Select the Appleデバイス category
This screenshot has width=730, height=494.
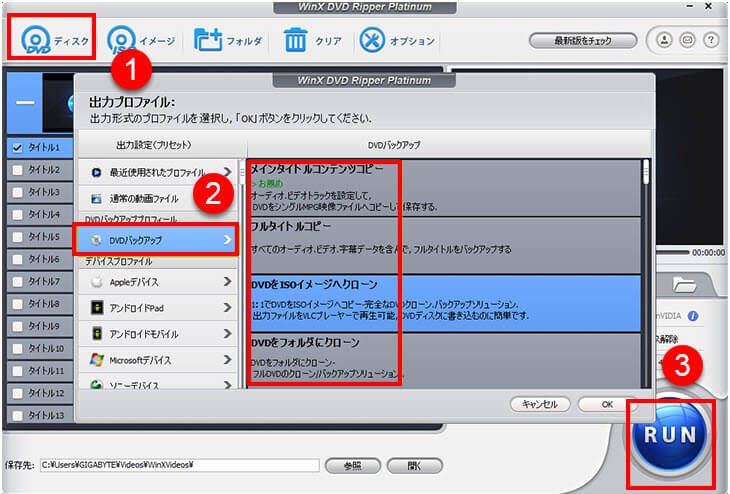158,282
